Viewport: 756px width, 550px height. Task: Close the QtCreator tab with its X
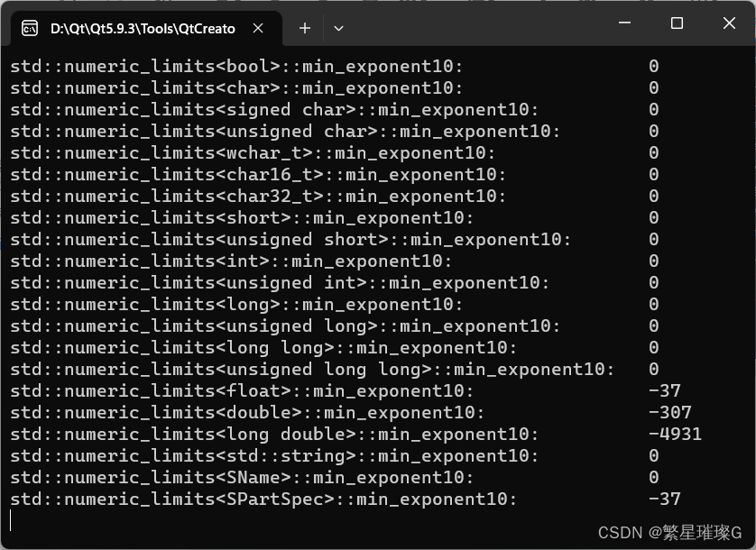coord(257,28)
